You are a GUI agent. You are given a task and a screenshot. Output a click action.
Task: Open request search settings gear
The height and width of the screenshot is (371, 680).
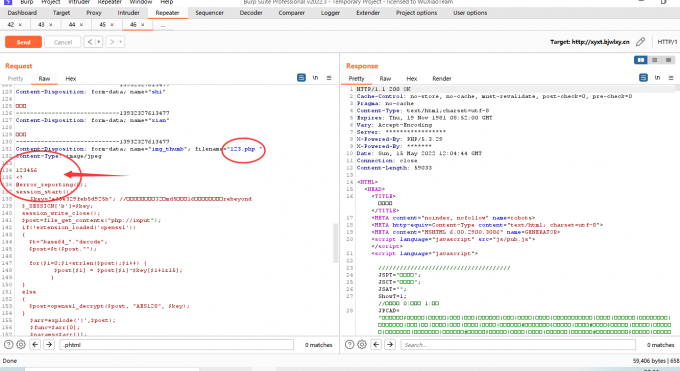point(21,345)
